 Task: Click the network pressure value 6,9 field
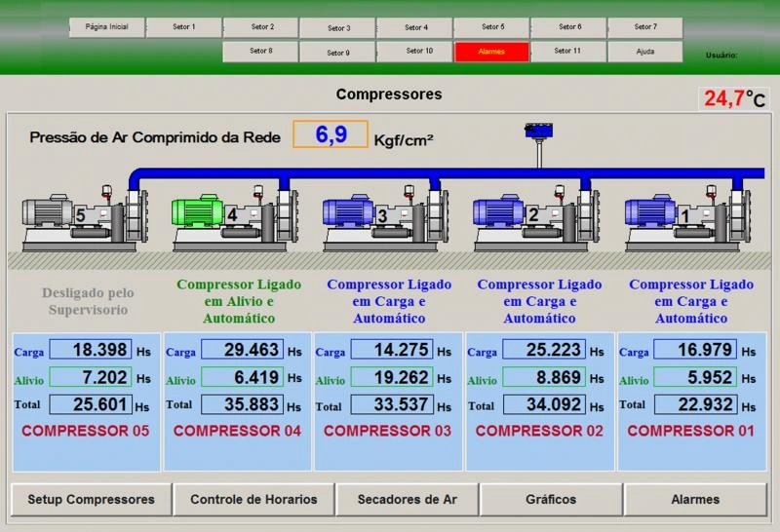[x=331, y=134]
